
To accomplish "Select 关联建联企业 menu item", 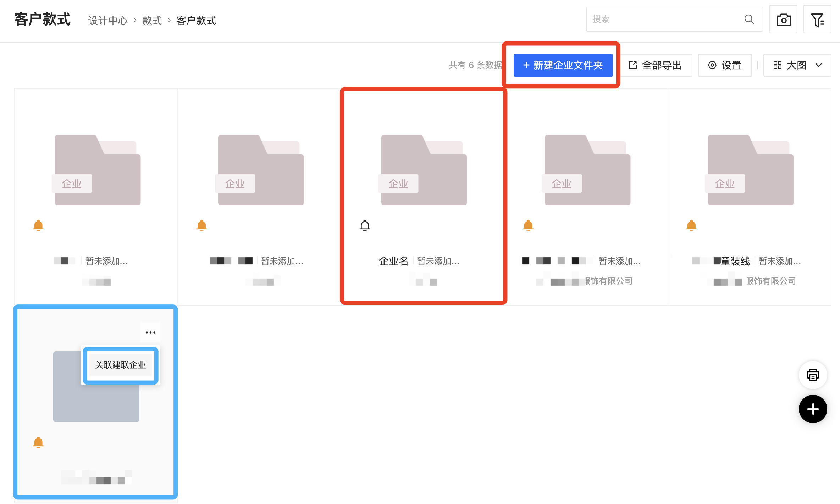I will click(121, 365).
